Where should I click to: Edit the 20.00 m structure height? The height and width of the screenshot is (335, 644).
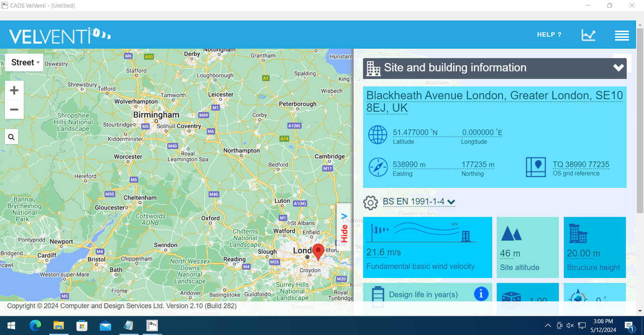pos(584,253)
